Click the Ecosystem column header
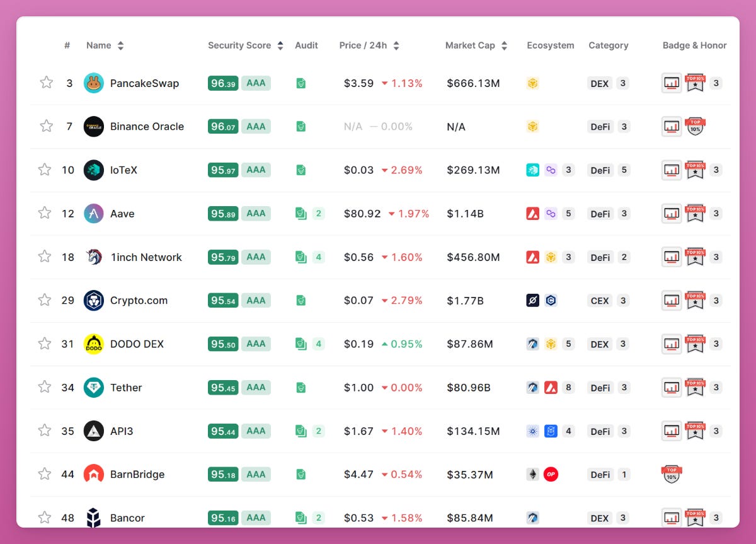The width and height of the screenshot is (756, 544). click(x=551, y=45)
